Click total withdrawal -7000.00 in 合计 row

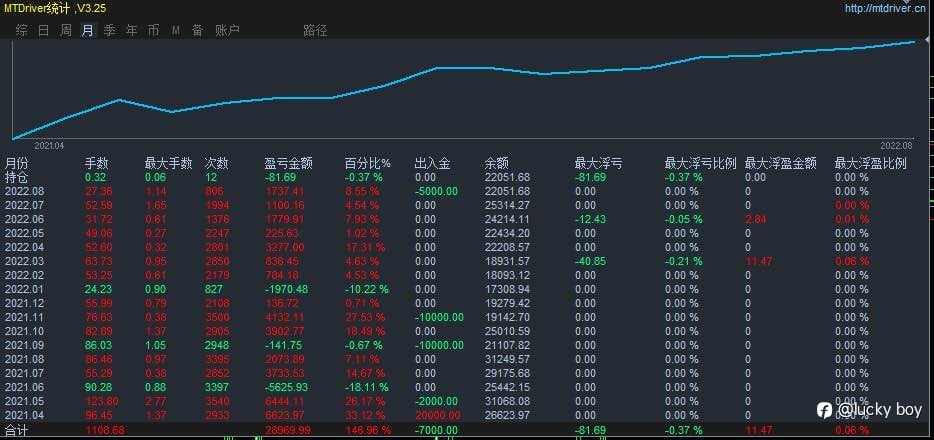coord(436,429)
